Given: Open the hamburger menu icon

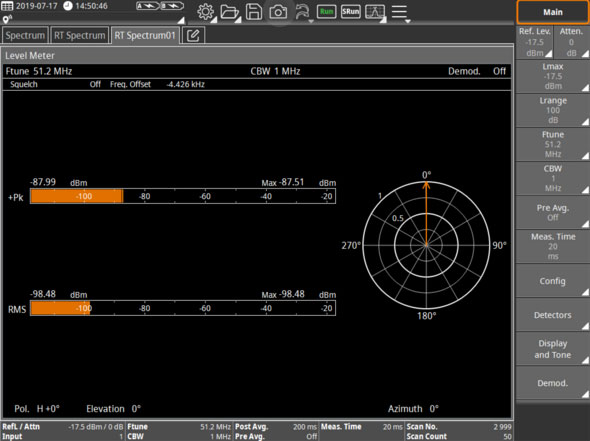Looking at the screenshot, I should tap(399, 12).
